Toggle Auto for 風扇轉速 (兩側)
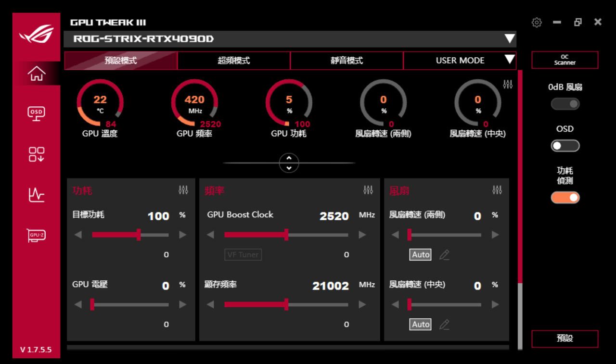The width and height of the screenshot is (616, 364). pyautogui.click(x=421, y=255)
